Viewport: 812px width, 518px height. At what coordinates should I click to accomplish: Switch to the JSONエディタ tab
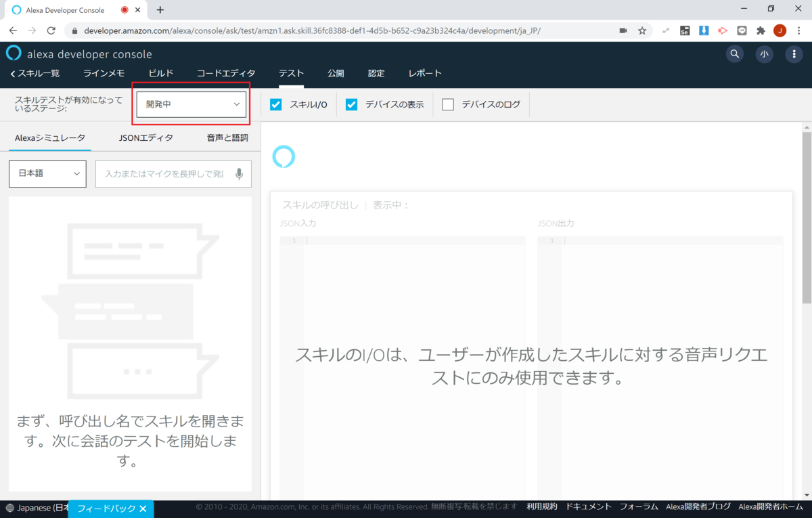[145, 137]
